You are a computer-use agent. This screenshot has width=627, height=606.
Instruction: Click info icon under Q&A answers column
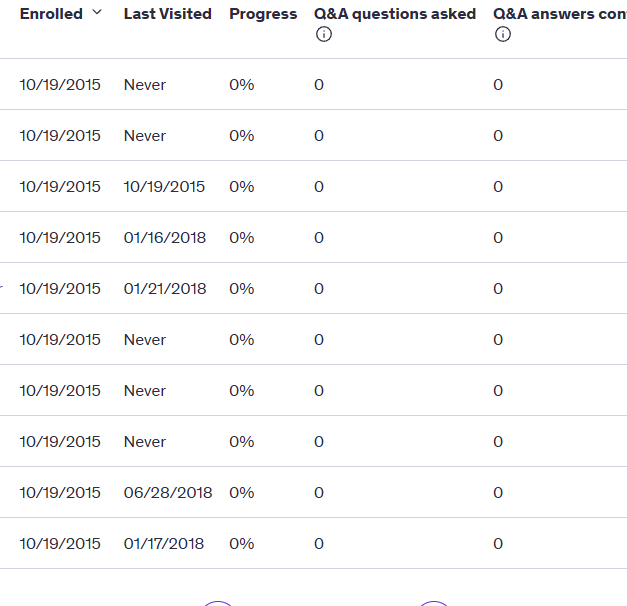(503, 34)
